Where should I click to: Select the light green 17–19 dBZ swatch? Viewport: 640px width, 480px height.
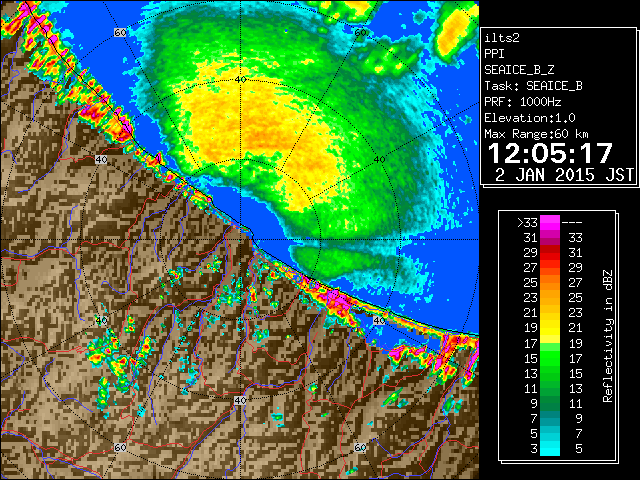point(550,343)
